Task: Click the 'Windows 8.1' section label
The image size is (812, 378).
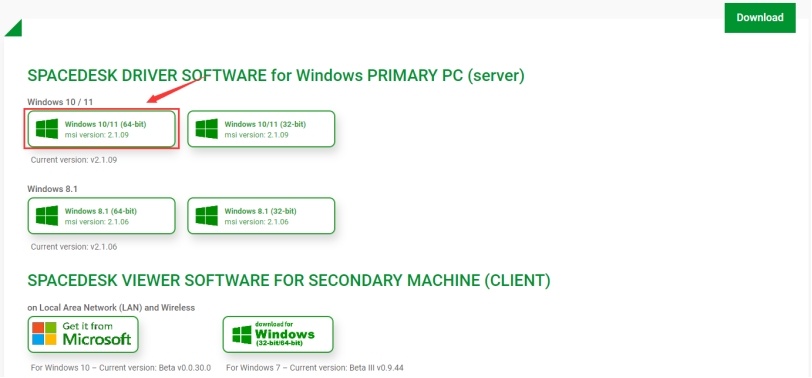Action: click(52, 189)
